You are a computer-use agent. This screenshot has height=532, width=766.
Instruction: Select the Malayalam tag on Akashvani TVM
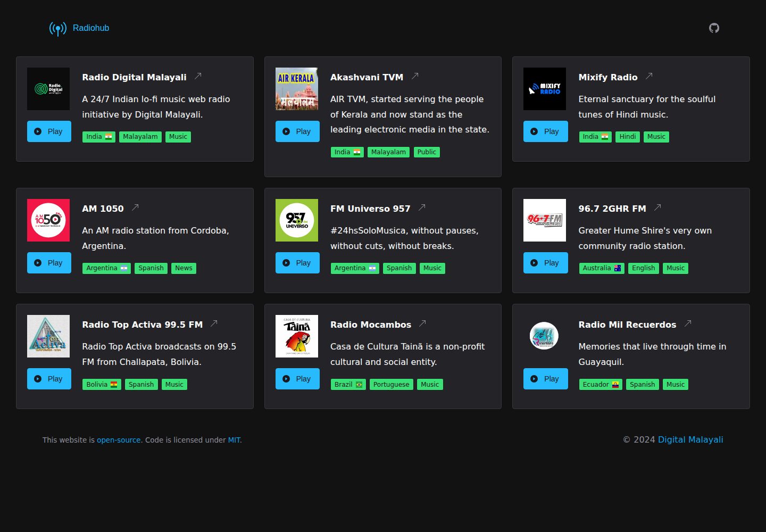(388, 152)
